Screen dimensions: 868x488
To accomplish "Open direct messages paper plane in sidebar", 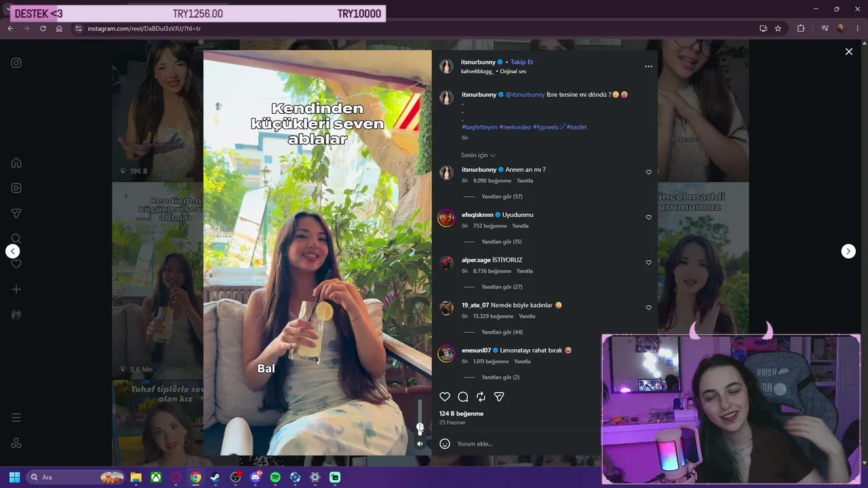I will [x=16, y=213].
